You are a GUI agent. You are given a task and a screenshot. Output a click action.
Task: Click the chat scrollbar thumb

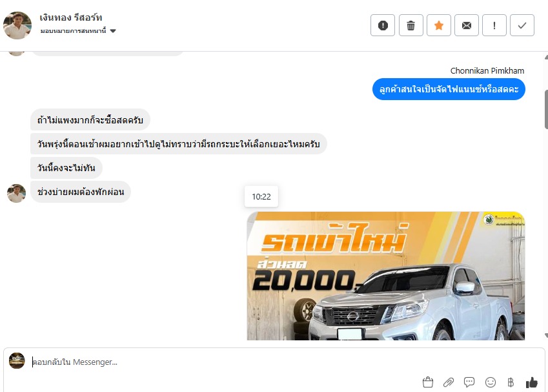(x=546, y=109)
